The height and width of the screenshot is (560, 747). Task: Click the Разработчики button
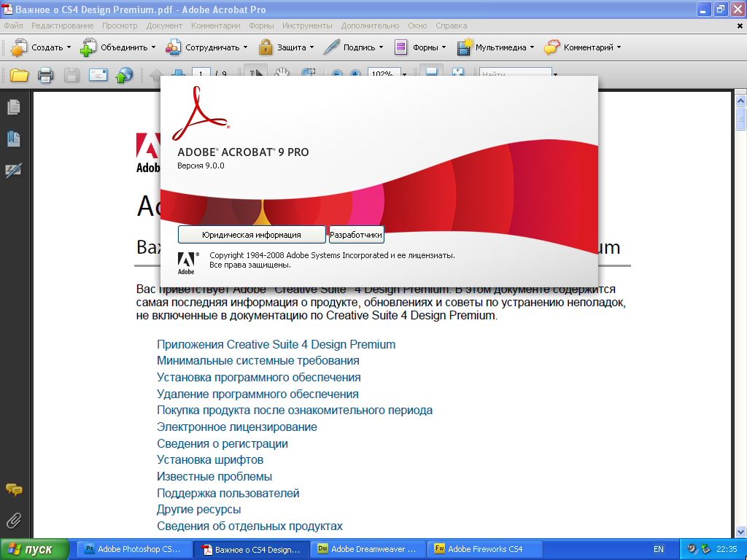[356, 235]
